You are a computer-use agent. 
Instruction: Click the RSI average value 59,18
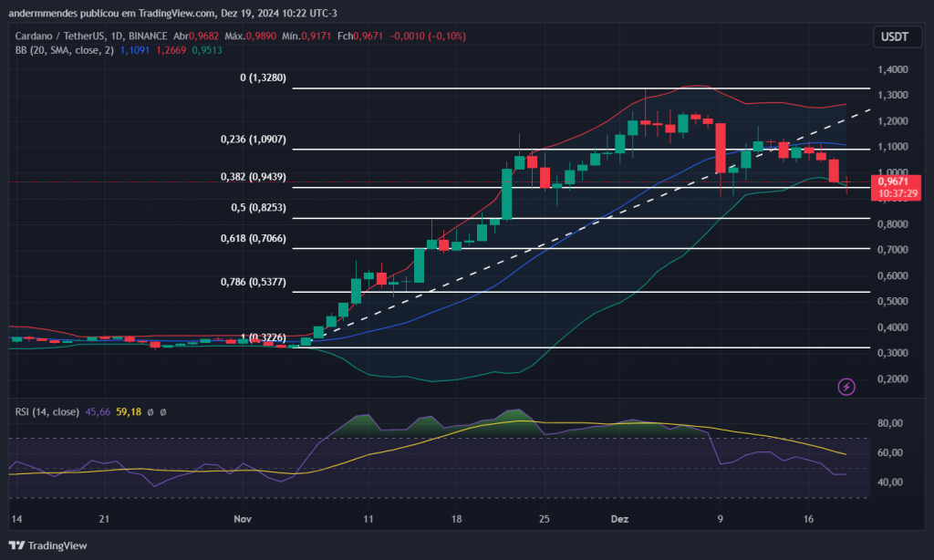pos(129,411)
